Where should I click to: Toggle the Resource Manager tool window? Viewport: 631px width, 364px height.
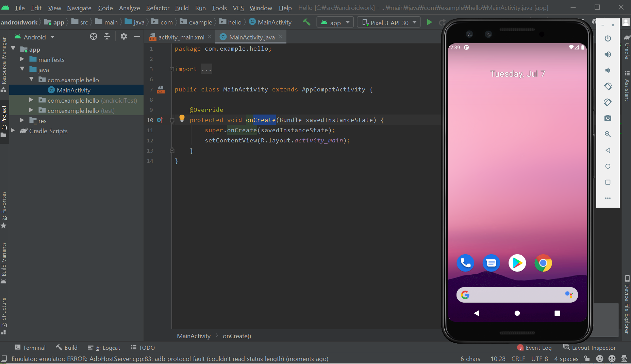[x=4, y=65]
